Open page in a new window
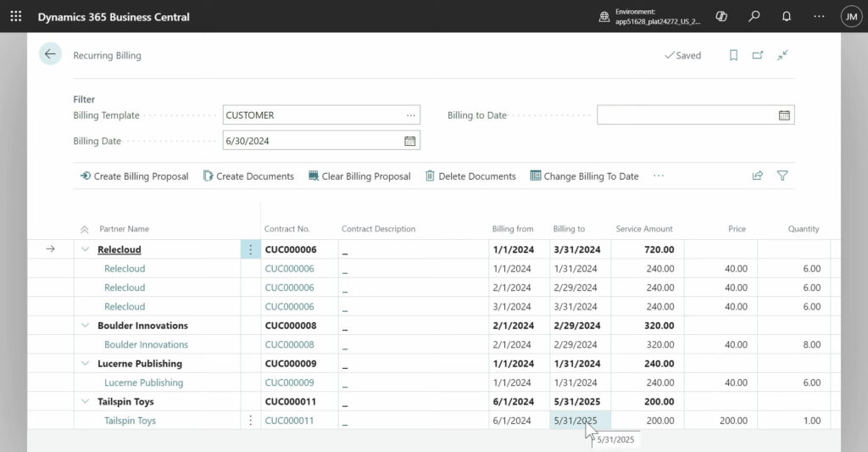The width and height of the screenshot is (868, 452). tap(758, 55)
